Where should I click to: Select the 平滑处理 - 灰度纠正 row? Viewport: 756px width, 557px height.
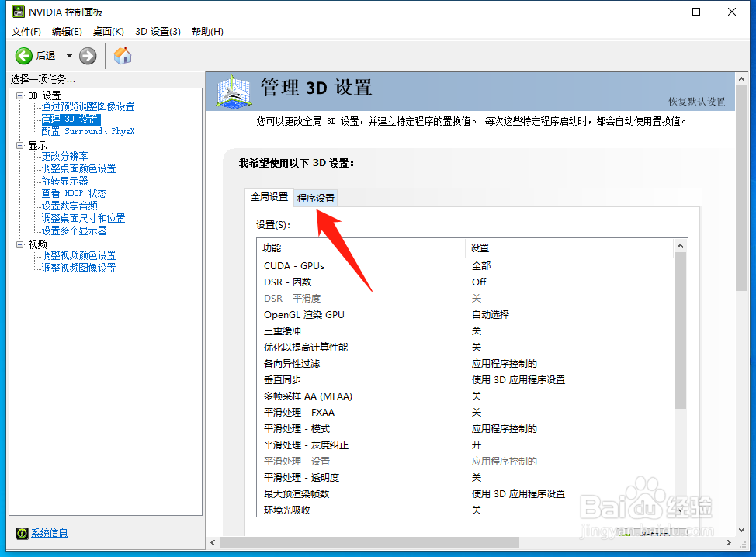pos(466,445)
